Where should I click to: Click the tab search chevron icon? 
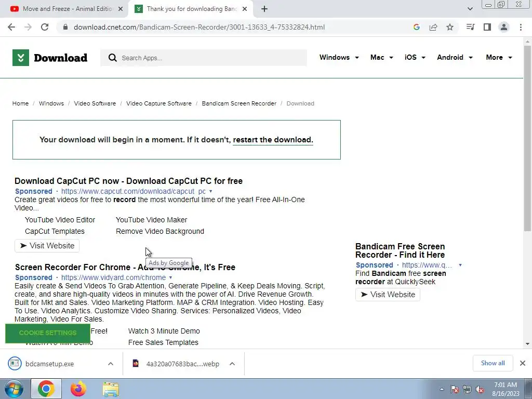coord(470,9)
